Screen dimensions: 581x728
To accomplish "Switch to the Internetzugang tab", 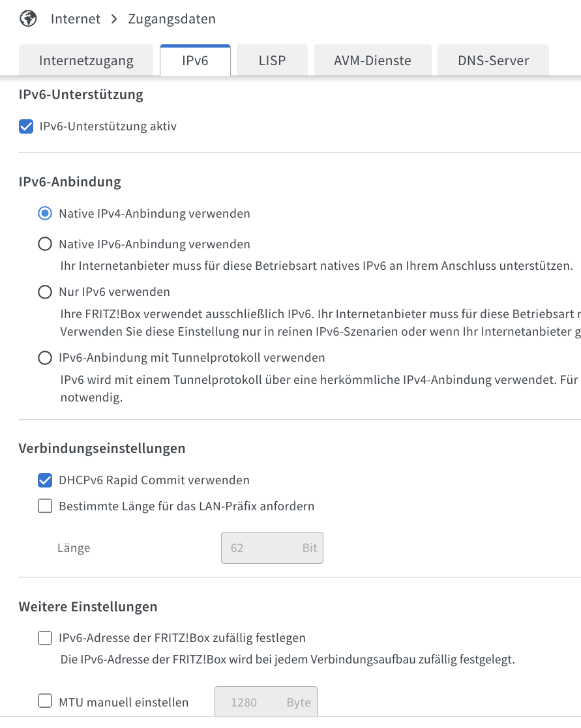I will pyautogui.click(x=86, y=61).
